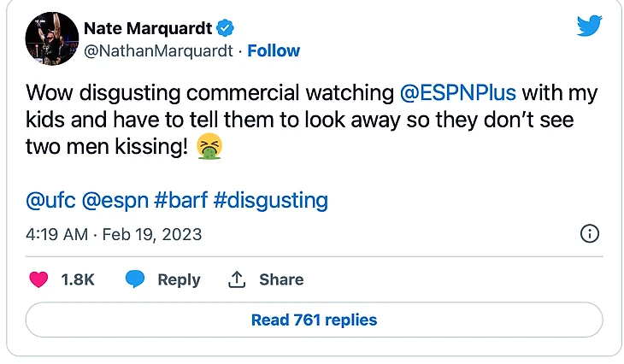Click the 4:19 AM Feb 19, 2023 timestamp
Viewport: 624px width, 364px height.
coord(115,233)
